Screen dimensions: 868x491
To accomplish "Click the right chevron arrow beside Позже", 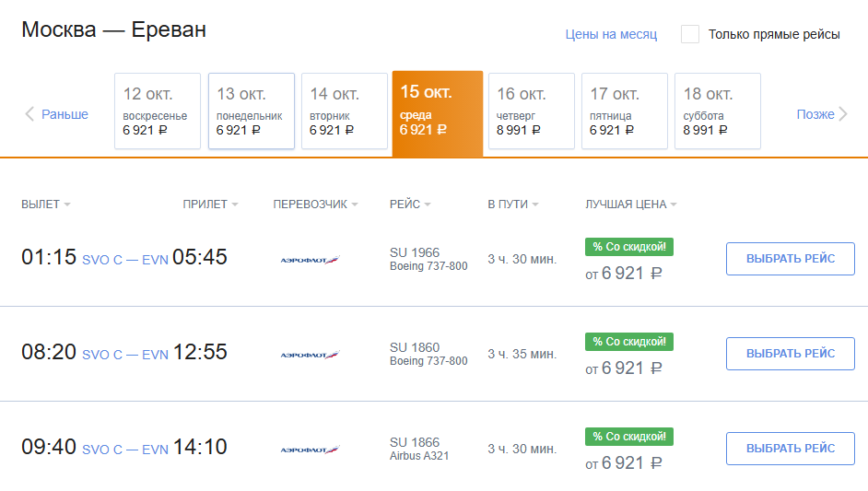I will tap(843, 114).
